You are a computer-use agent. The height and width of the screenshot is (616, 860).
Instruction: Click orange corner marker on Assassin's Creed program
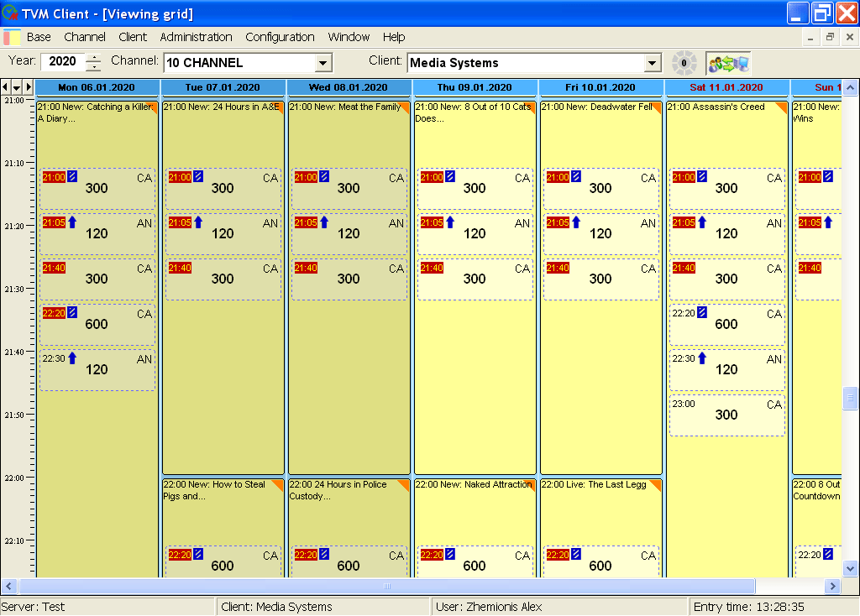tap(782, 107)
